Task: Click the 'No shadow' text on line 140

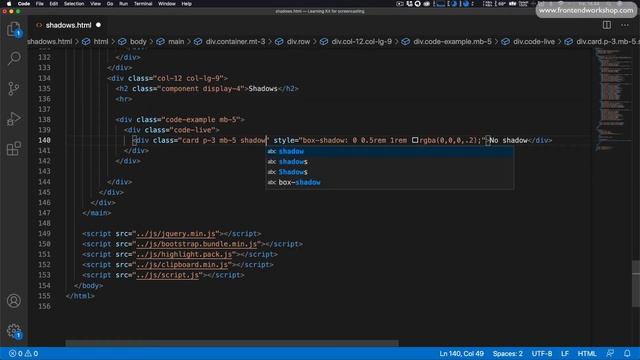Action: pos(508,140)
